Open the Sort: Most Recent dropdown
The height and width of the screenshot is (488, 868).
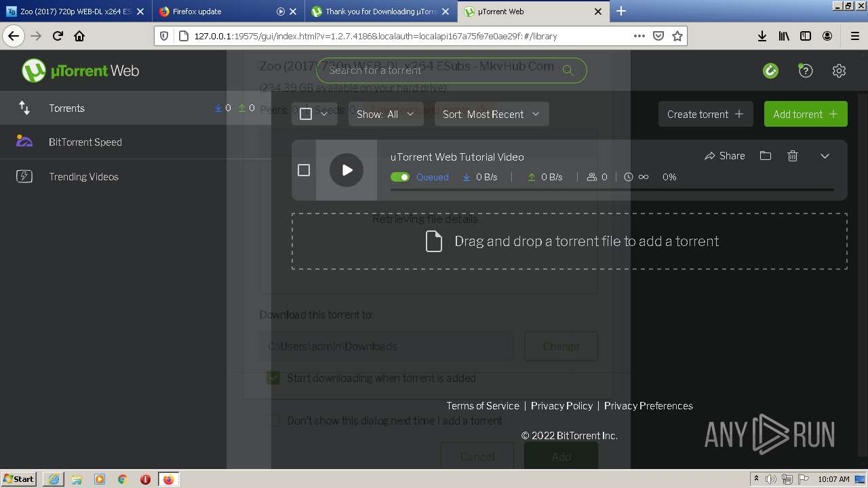[x=492, y=114]
